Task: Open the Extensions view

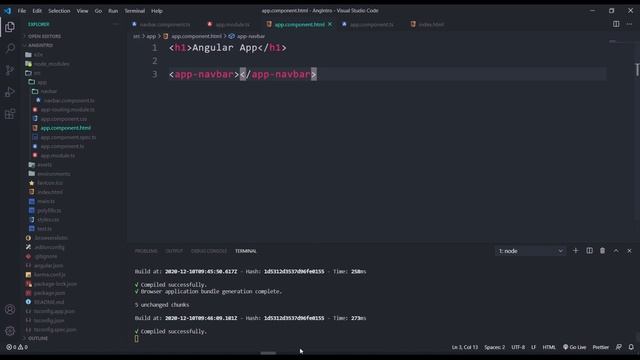Action: point(10,114)
